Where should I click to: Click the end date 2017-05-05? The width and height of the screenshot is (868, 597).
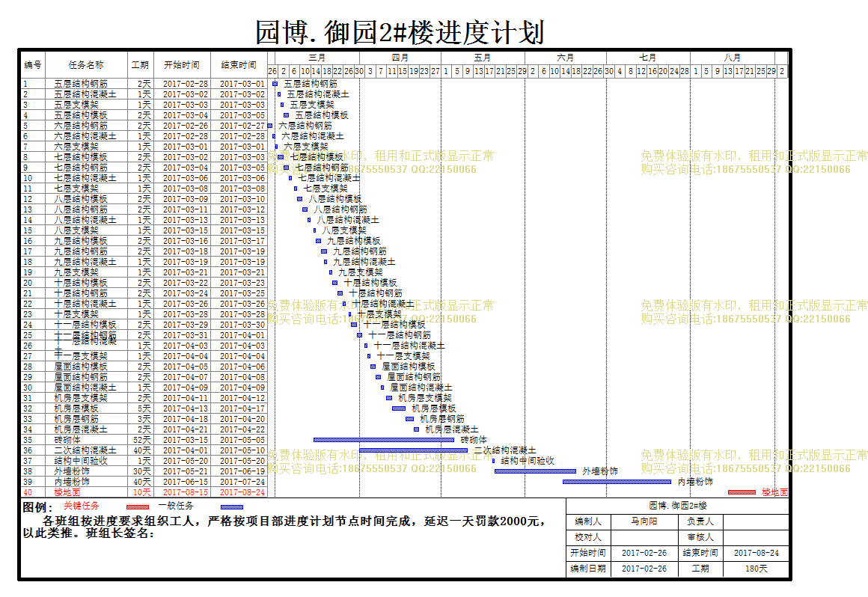coord(242,440)
